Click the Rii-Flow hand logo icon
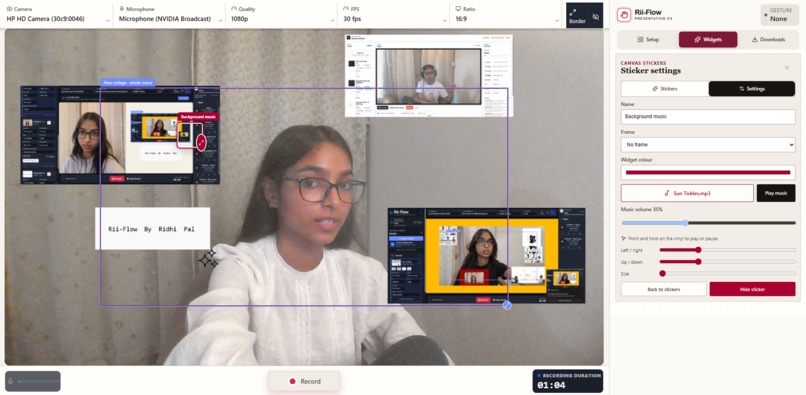Viewport: 806px width, 395px height. [x=624, y=15]
